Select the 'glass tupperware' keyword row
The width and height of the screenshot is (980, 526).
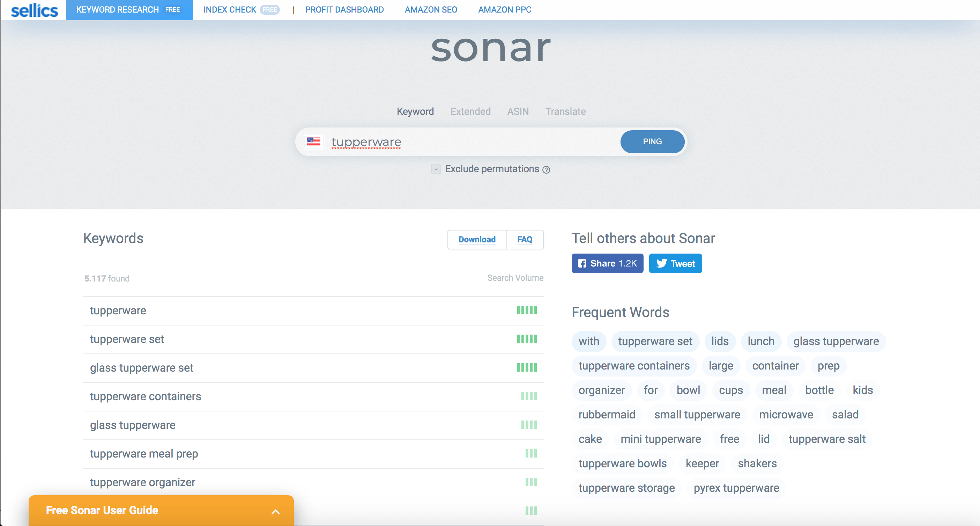click(313, 425)
